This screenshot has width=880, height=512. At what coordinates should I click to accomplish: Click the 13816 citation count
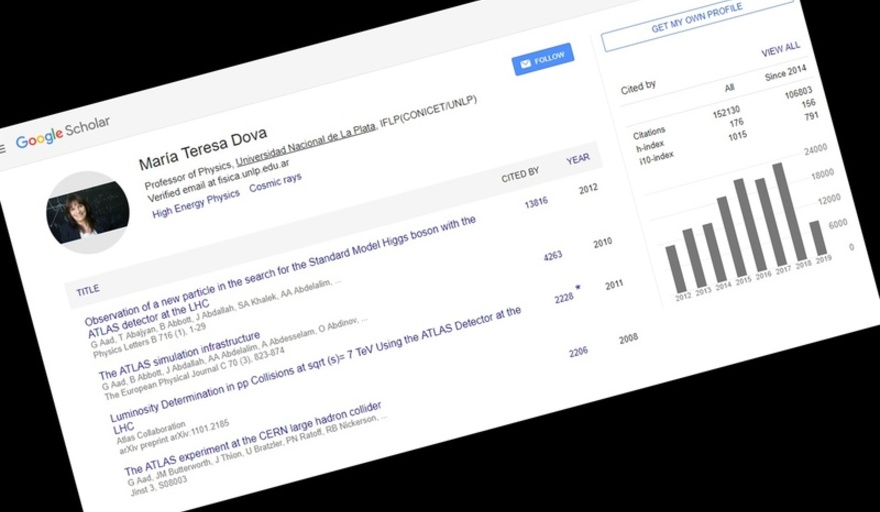pyautogui.click(x=536, y=203)
